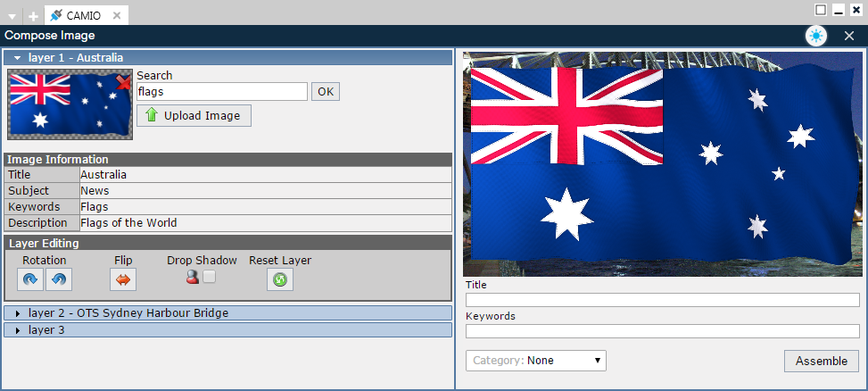The image size is (868, 391).
Task: Open the Category dropdown
Action: click(536, 361)
